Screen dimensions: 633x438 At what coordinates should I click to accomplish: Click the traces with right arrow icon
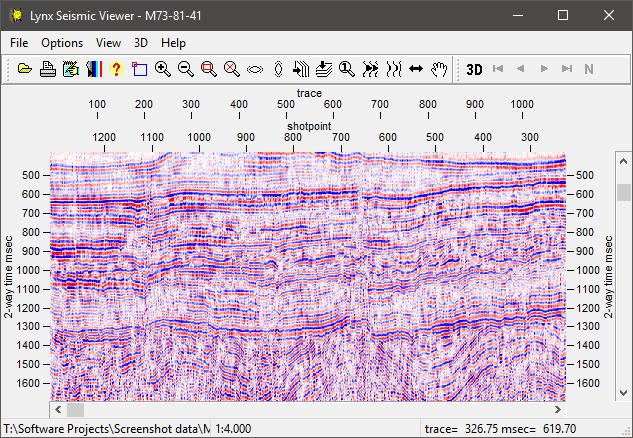click(x=301, y=69)
